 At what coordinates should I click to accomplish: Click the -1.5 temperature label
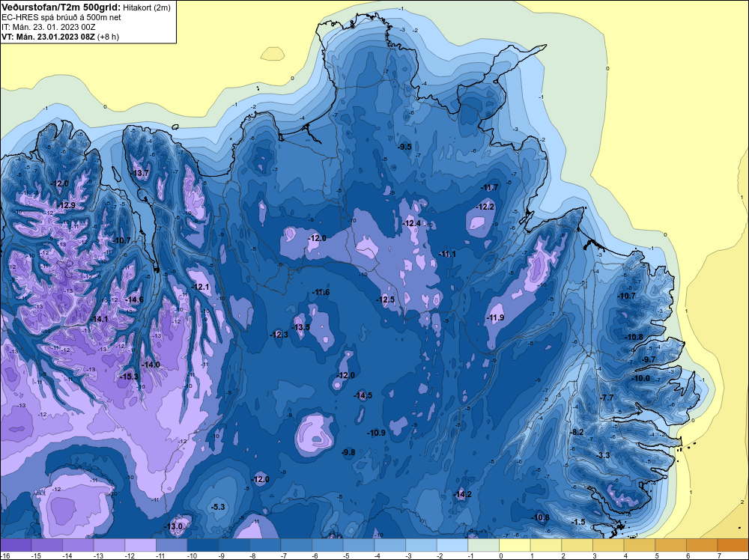pos(578,523)
